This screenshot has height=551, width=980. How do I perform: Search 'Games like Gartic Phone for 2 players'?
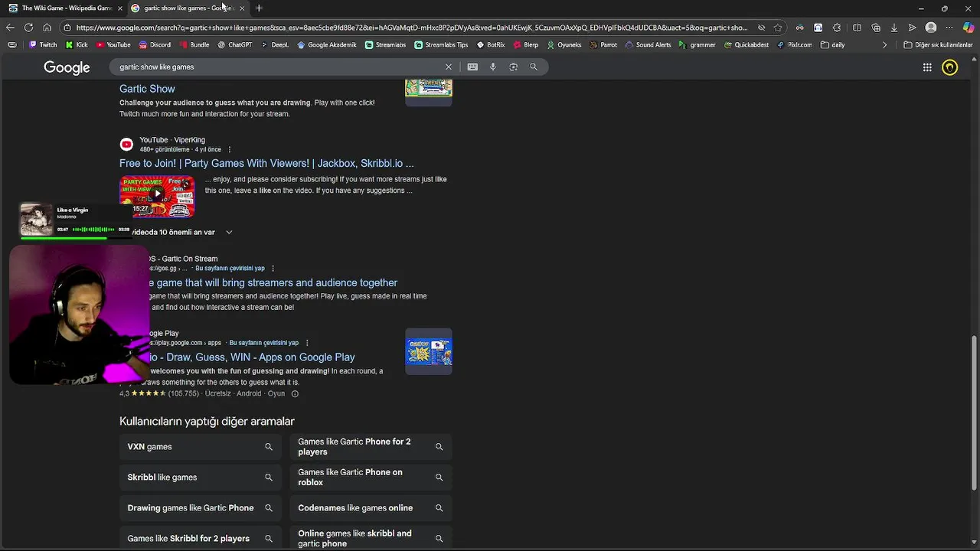pos(371,447)
